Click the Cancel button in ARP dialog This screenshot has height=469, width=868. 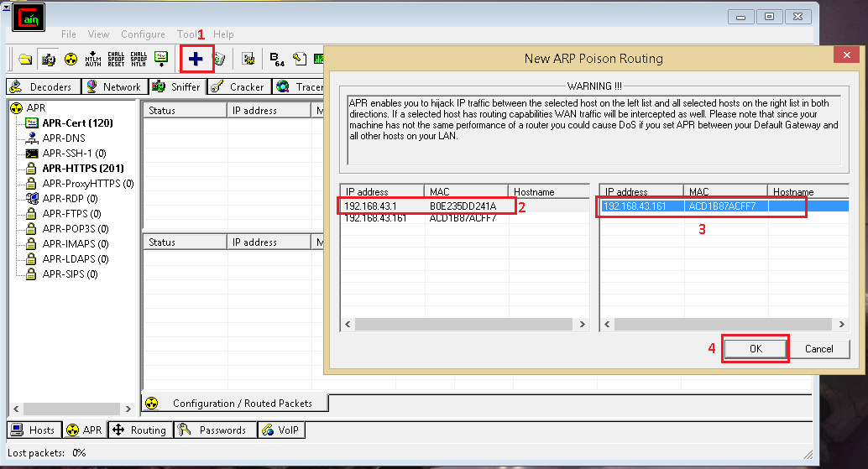(x=818, y=349)
